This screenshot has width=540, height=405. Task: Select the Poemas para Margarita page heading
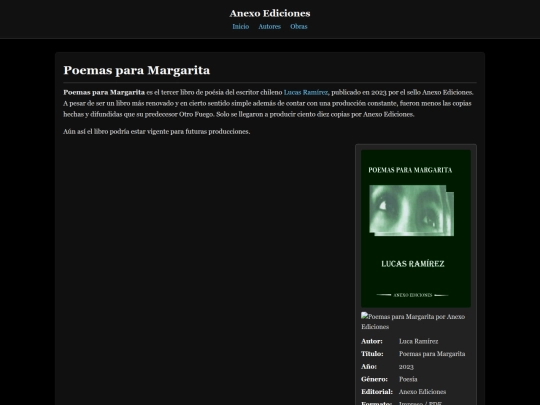[137, 70]
